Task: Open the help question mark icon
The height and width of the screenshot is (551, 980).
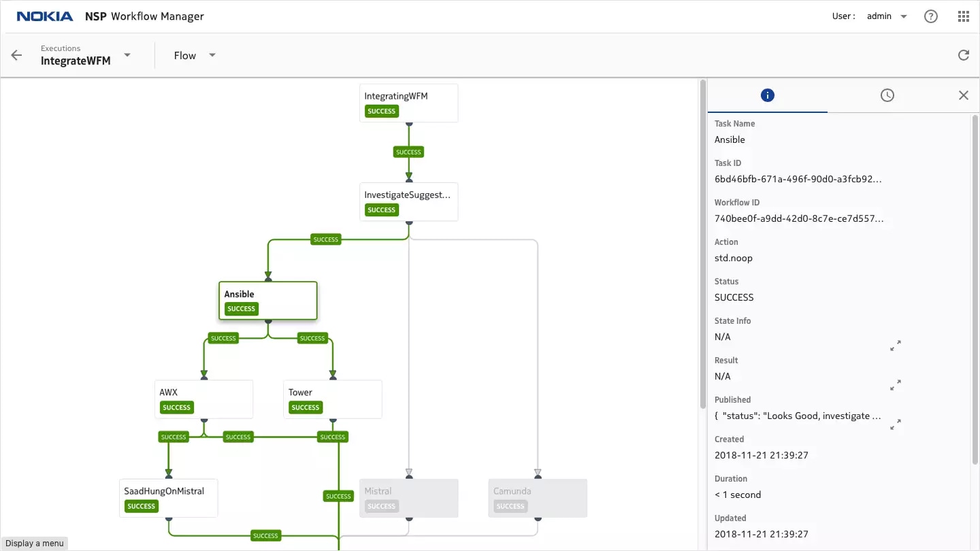Action: (931, 16)
